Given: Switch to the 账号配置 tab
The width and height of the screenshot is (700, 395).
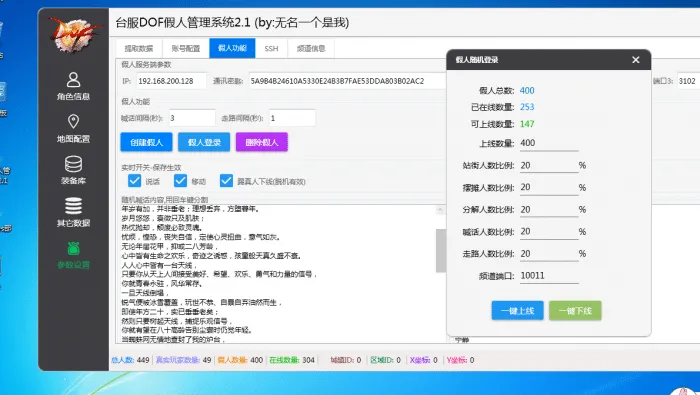Looking at the screenshot, I should point(186,48).
